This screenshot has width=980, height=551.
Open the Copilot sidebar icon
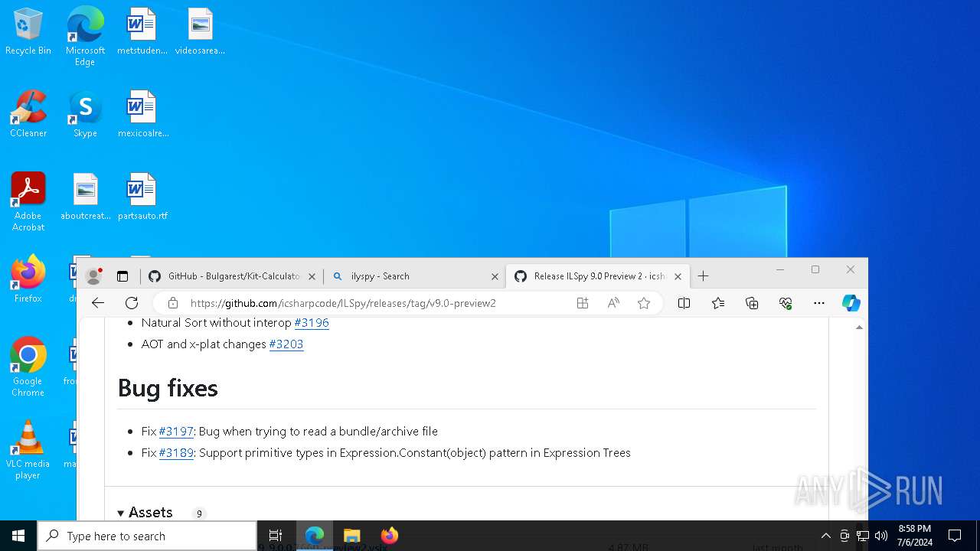pyautogui.click(x=851, y=303)
